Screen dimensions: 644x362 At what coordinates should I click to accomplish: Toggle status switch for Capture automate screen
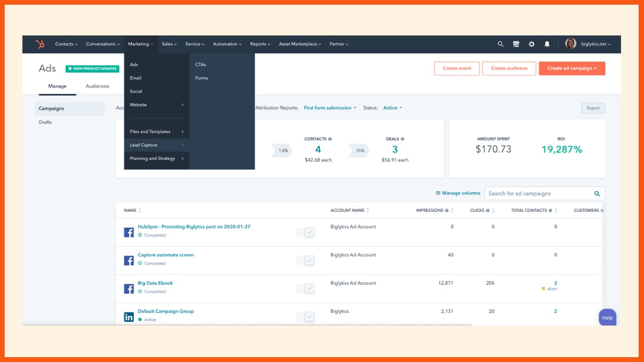[305, 260]
